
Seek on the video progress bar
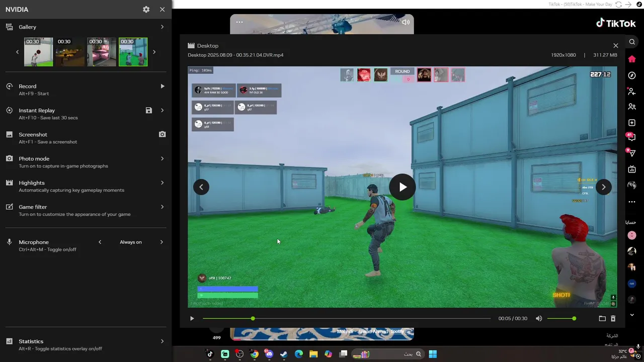click(x=347, y=318)
